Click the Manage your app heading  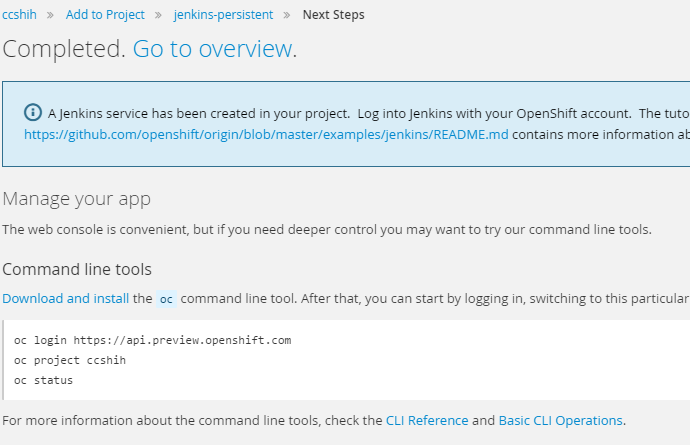coord(77,199)
